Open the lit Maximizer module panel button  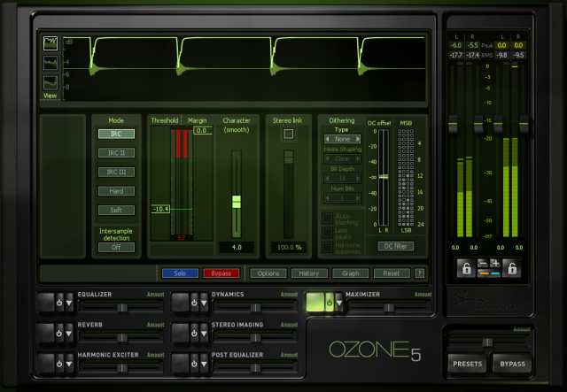pyautogui.click(x=315, y=303)
